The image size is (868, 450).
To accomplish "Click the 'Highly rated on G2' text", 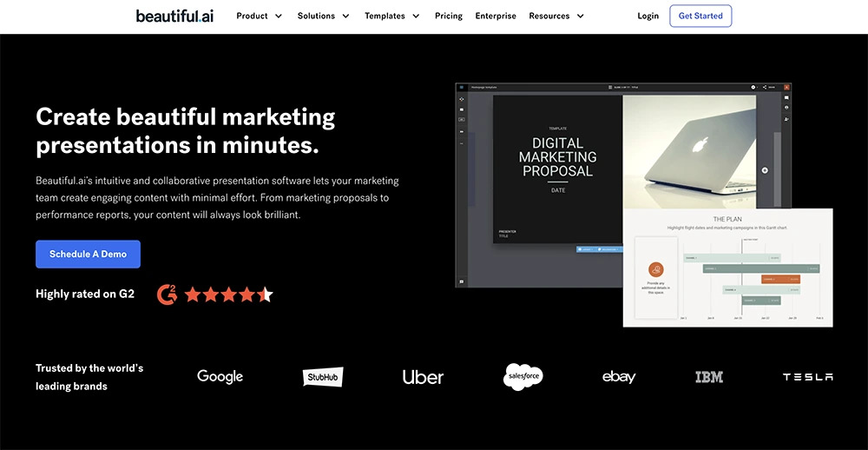I will click(x=85, y=294).
